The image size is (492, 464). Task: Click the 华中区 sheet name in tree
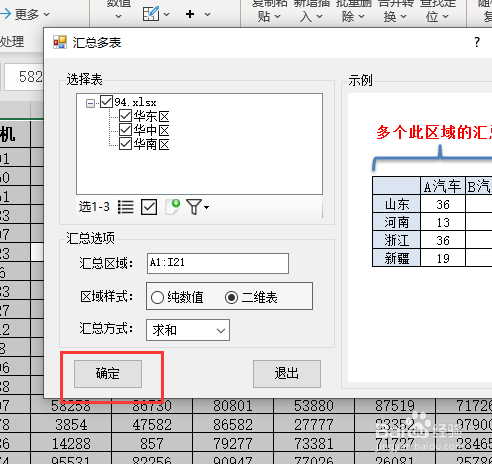click(152, 130)
